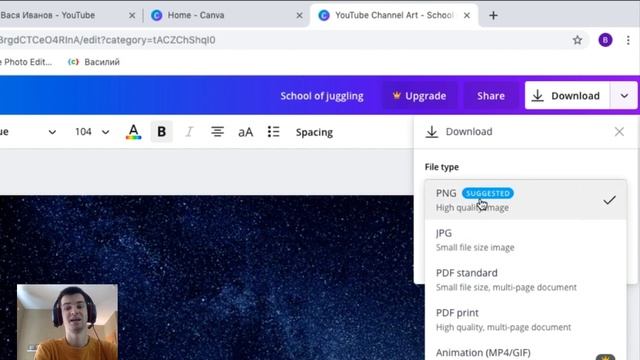Switch to the Home - Canva tab
This screenshot has width=640, height=360.
point(196,16)
